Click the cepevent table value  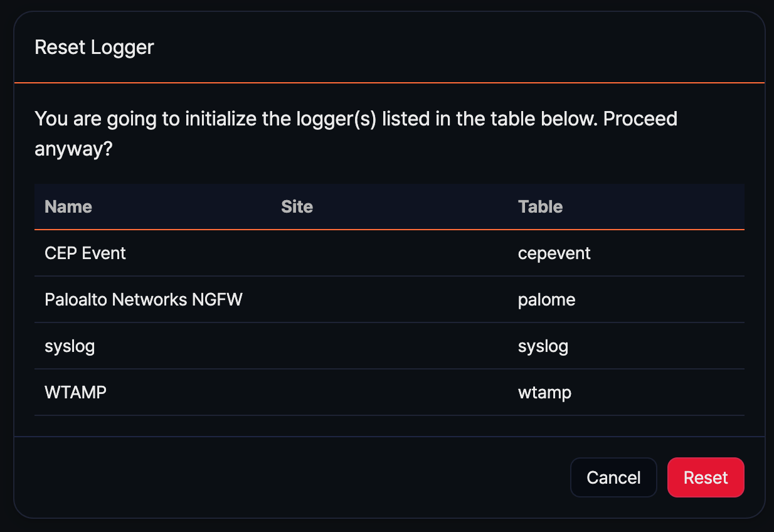point(554,253)
